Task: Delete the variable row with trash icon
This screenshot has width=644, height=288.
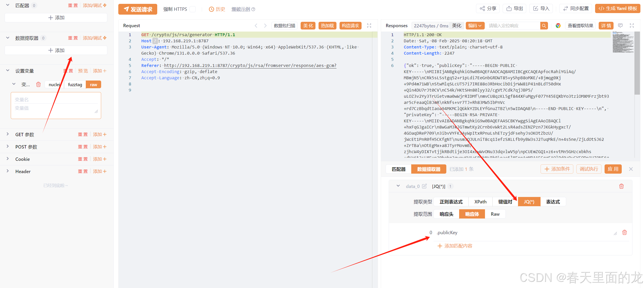Action: (38, 85)
